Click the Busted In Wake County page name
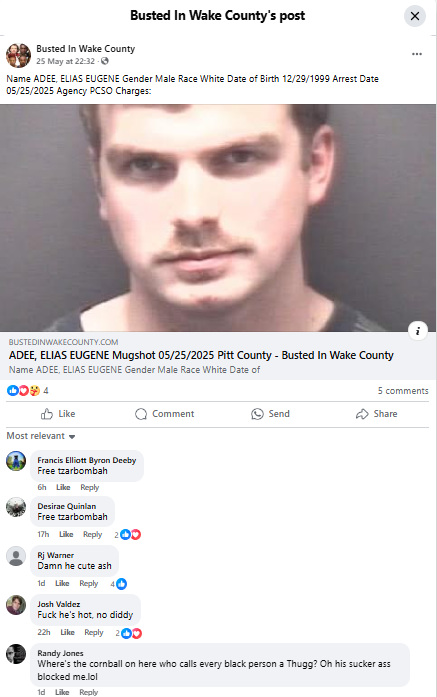 coord(85,48)
